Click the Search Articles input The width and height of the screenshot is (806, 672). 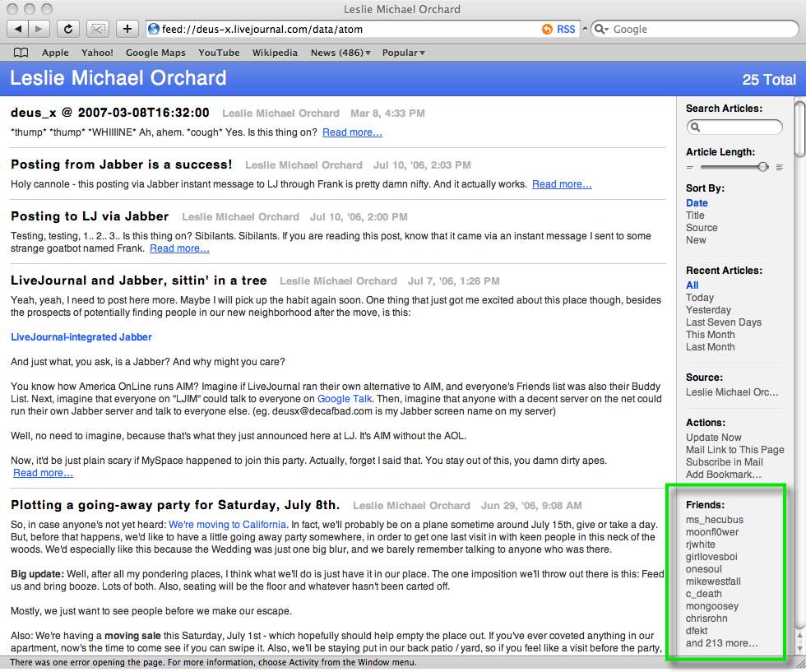pyautogui.click(x=734, y=127)
